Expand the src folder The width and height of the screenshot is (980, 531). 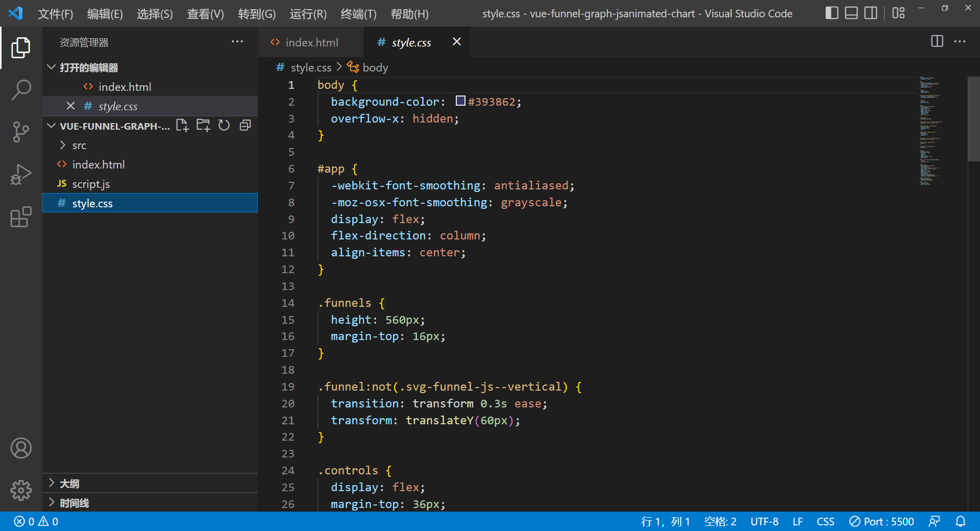(79, 146)
